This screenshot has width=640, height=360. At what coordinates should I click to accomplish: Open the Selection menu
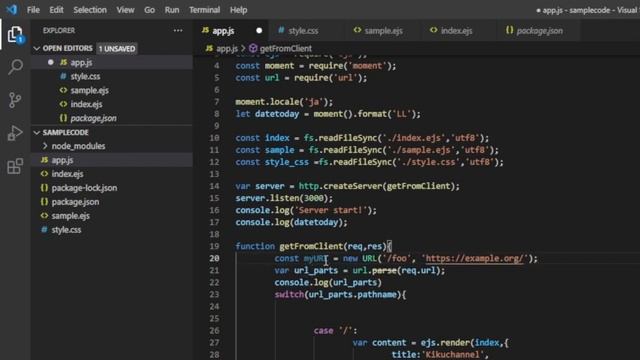coord(90,10)
